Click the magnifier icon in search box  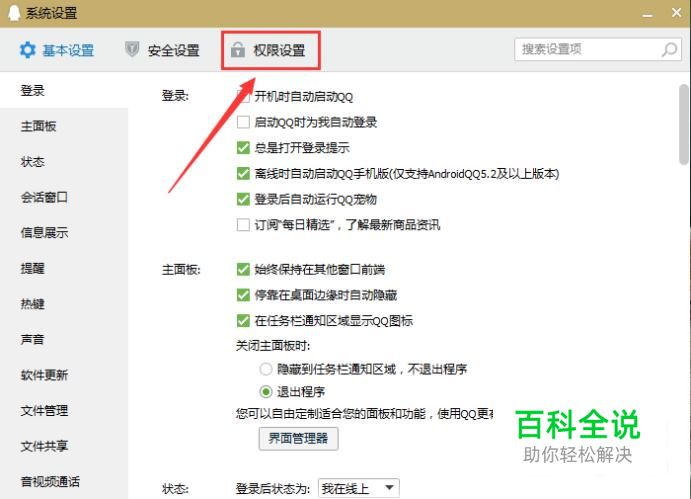[669, 49]
